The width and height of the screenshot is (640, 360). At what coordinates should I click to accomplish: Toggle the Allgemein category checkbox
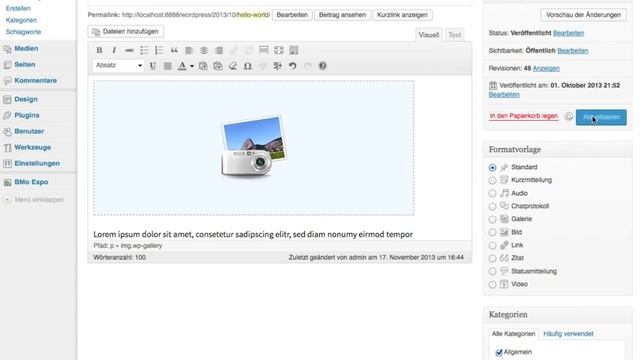499,352
